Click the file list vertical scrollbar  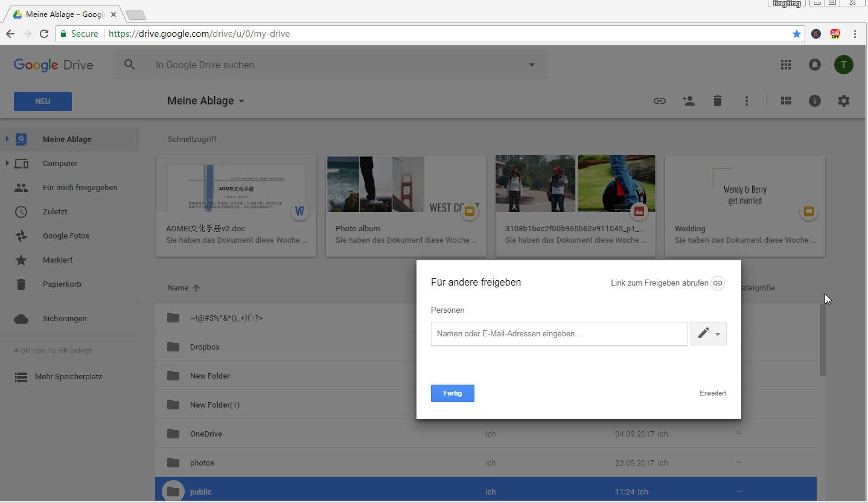823,339
